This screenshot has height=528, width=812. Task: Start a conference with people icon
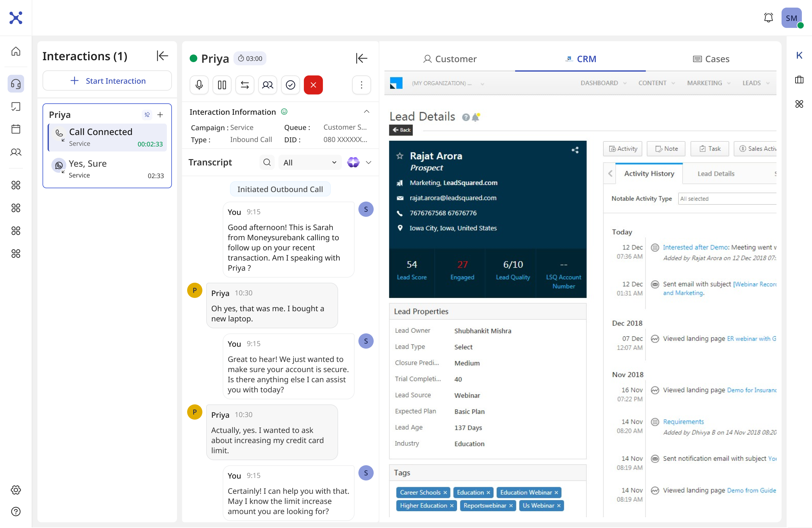[268, 85]
